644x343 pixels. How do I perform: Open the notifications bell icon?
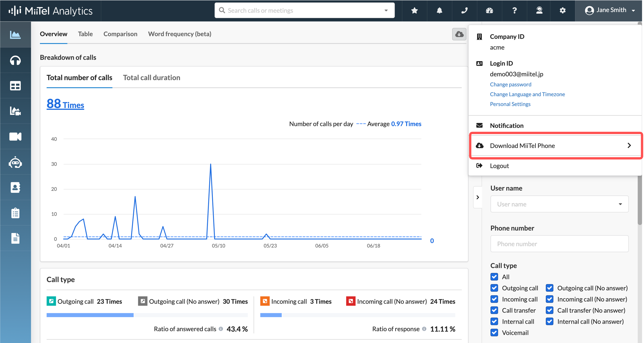point(439,11)
